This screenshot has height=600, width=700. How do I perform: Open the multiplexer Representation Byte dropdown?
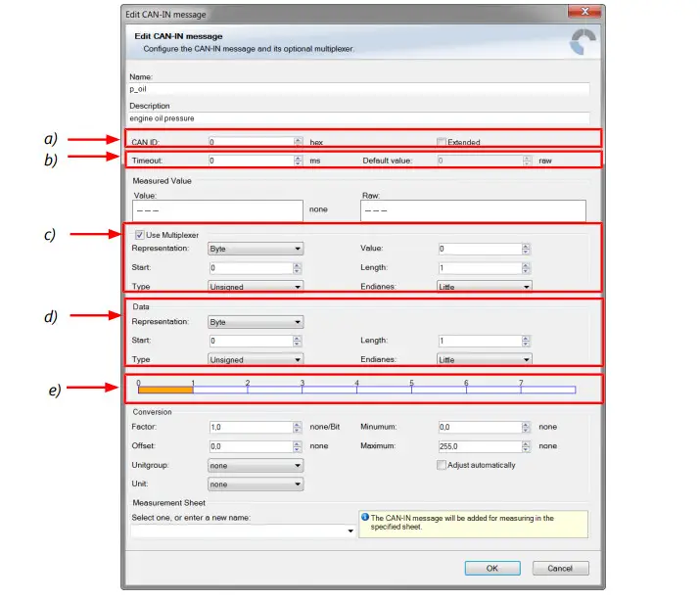256,249
